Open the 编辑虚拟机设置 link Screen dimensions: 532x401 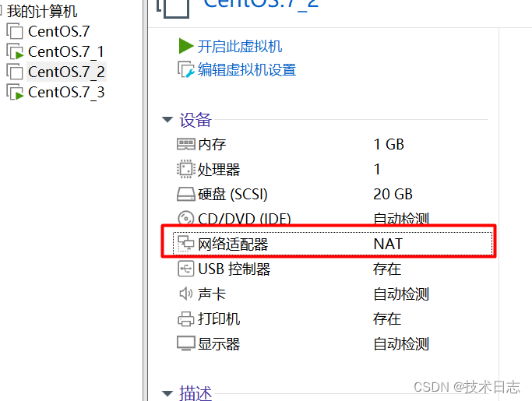coord(247,70)
